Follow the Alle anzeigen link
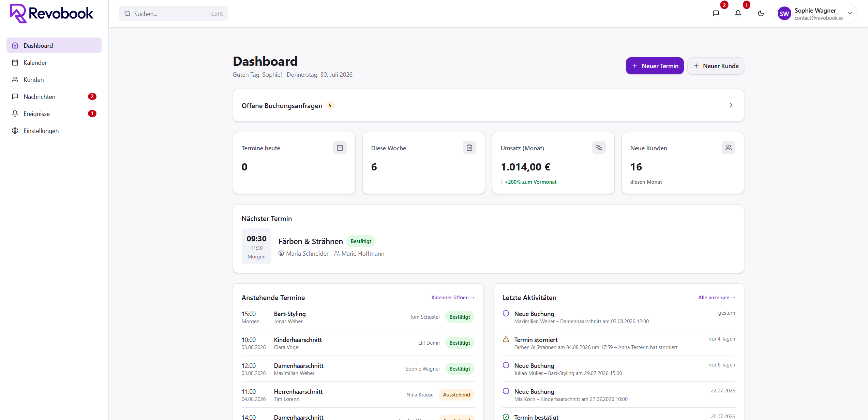 [x=717, y=298]
